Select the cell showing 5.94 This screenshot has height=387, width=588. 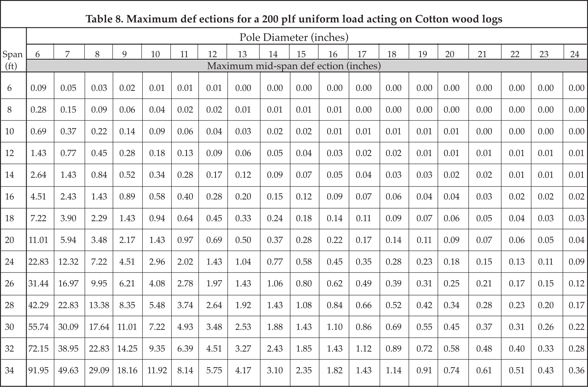68,240
